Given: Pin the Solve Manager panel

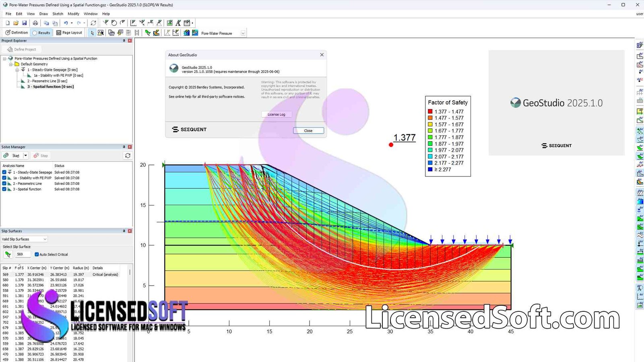Looking at the screenshot, I should (x=124, y=147).
